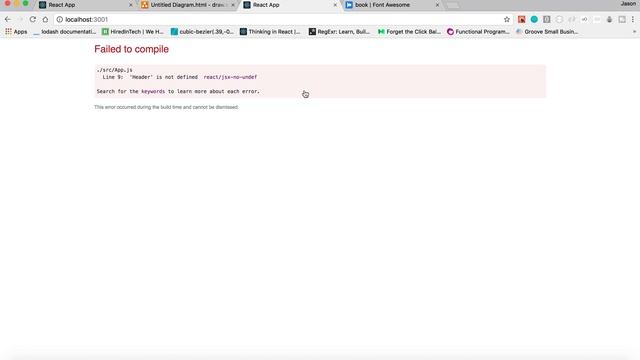
Task: Click the Failed to compile heading
Action: pyautogui.click(x=131, y=49)
